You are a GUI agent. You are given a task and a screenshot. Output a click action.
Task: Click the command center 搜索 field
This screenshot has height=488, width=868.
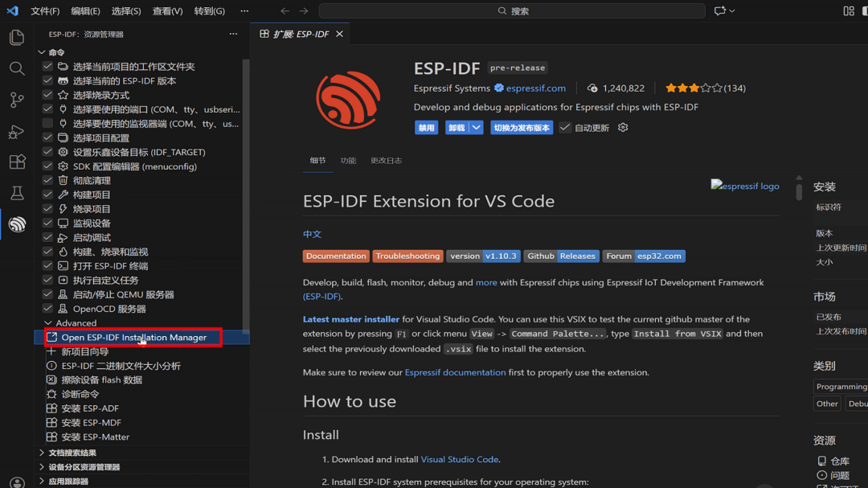click(512, 11)
